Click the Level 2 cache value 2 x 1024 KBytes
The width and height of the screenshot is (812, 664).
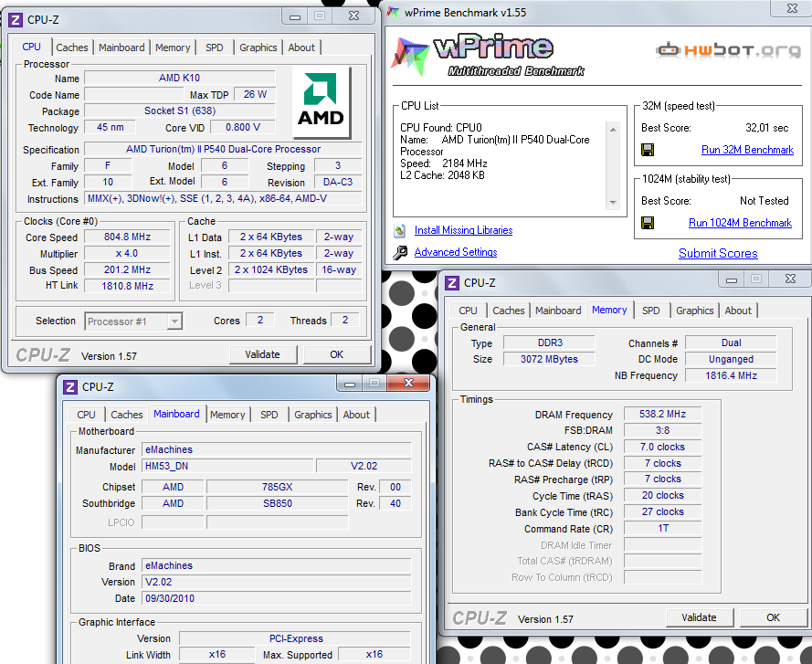pos(271,269)
